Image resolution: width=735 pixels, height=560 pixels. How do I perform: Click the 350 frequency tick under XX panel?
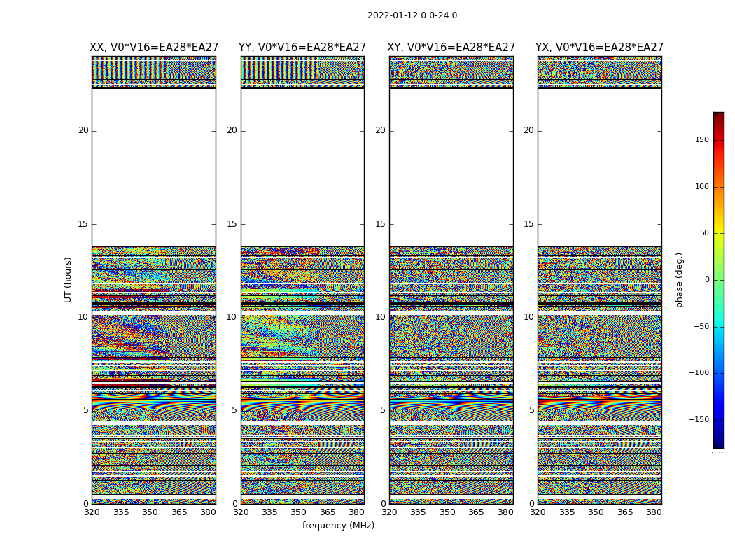click(x=150, y=512)
